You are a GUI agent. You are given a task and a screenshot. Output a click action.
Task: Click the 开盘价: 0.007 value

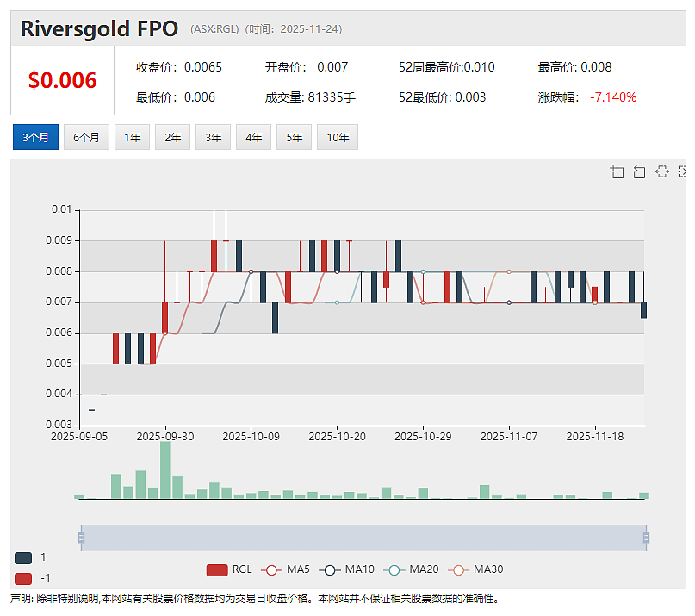(307, 67)
